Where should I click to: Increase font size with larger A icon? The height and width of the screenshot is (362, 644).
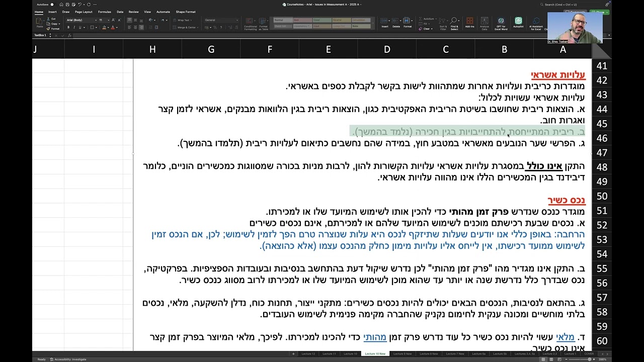coord(113,20)
